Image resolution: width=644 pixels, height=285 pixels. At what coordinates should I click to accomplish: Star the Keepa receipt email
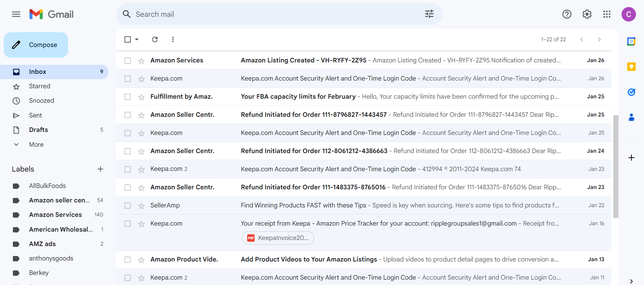(141, 224)
